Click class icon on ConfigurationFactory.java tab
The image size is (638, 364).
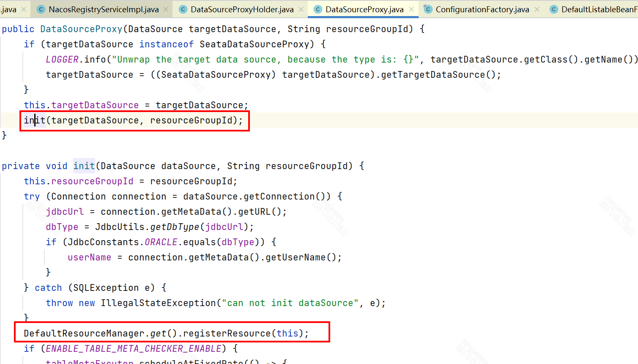point(428,9)
